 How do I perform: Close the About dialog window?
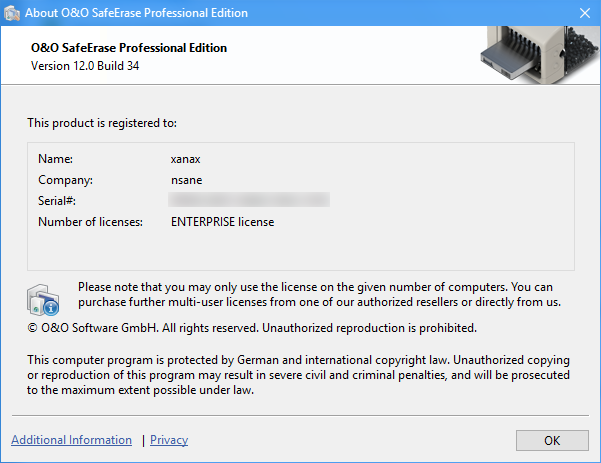tap(583, 13)
